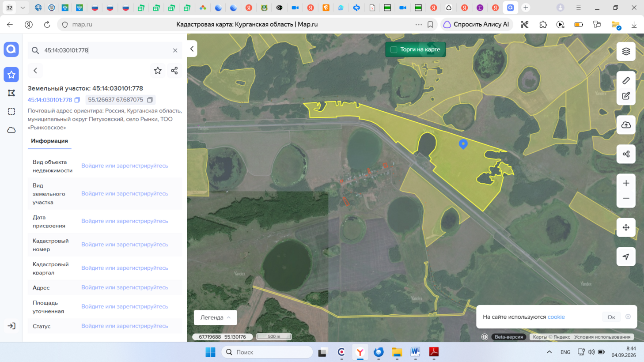
Task: Click the login arrow icon in sidebar
Action: click(11, 326)
